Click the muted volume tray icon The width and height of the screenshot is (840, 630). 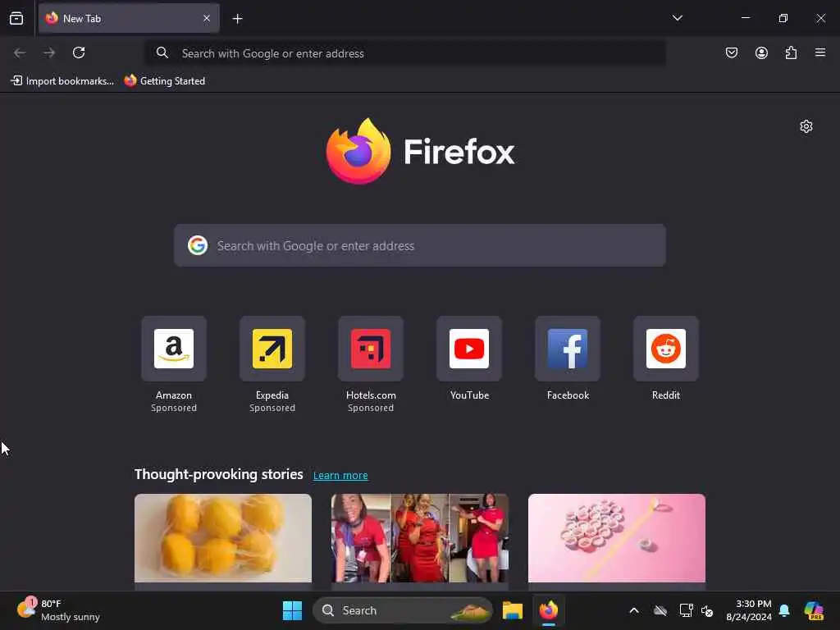pos(707,610)
